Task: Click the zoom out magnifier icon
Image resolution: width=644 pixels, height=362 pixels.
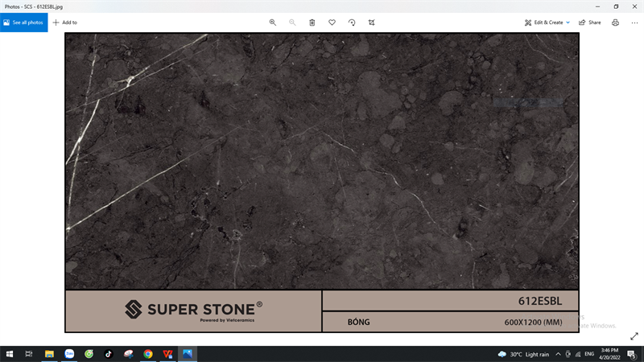Action: coord(292,23)
